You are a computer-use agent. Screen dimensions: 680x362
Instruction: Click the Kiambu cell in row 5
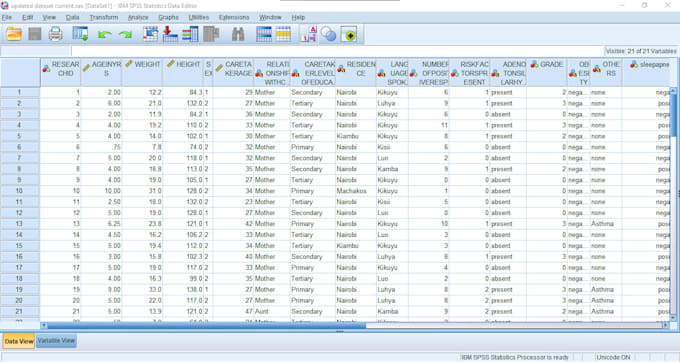click(x=356, y=136)
